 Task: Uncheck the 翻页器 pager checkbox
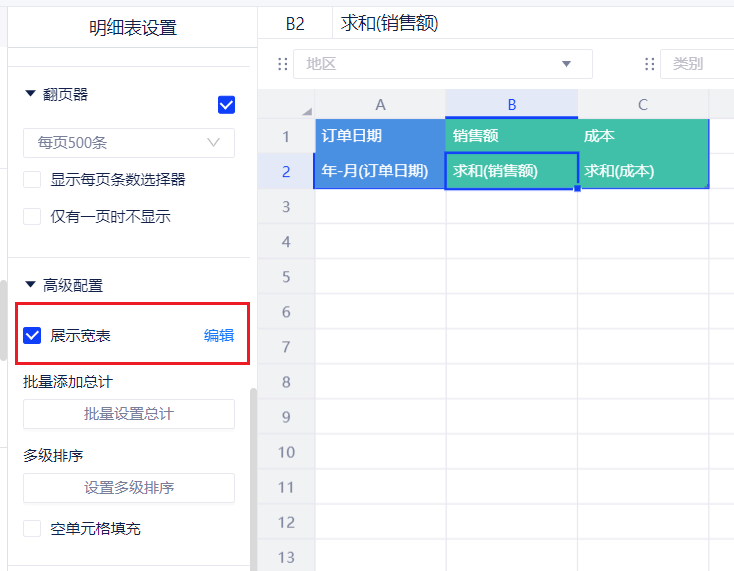(226, 105)
